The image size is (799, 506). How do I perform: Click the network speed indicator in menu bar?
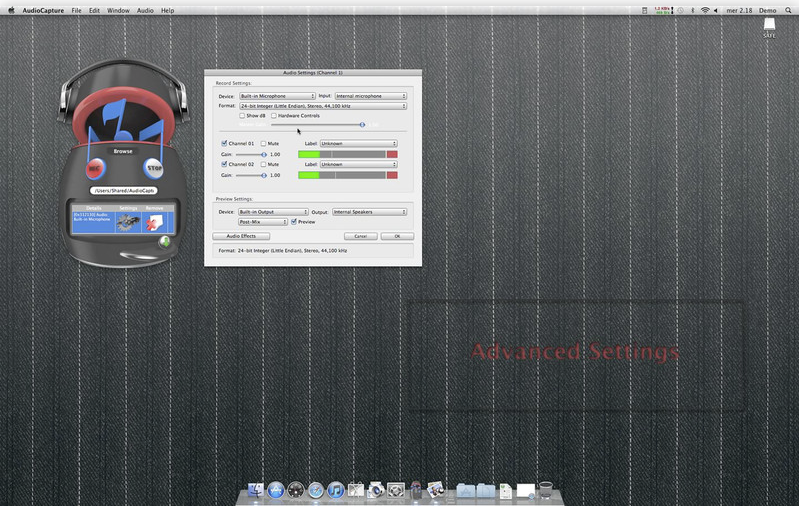point(662,10)
